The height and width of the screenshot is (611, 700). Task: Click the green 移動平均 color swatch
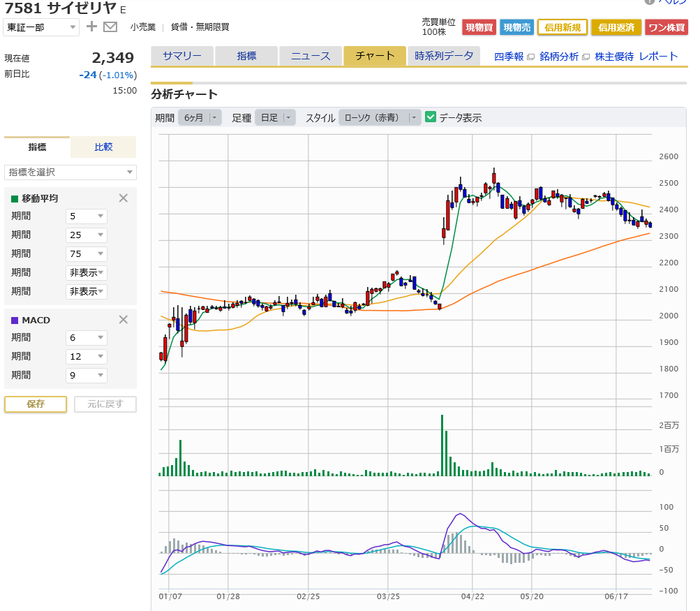[15, 199]
